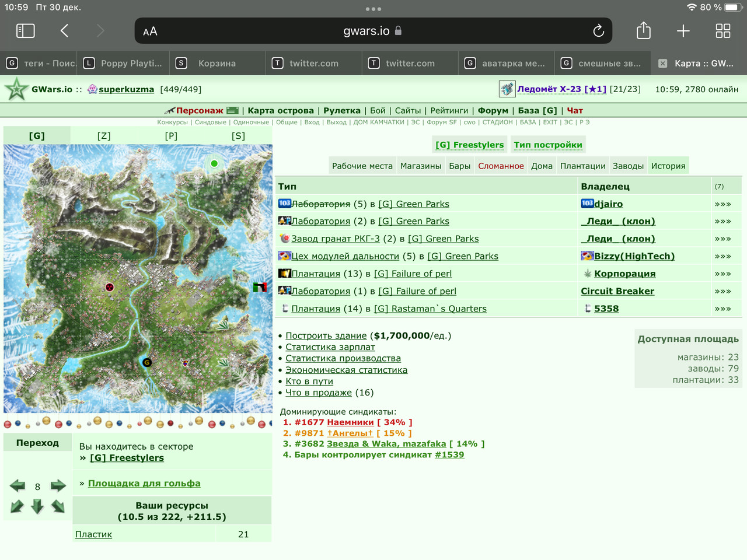Select the Плантации filter tab

point(582,166)
